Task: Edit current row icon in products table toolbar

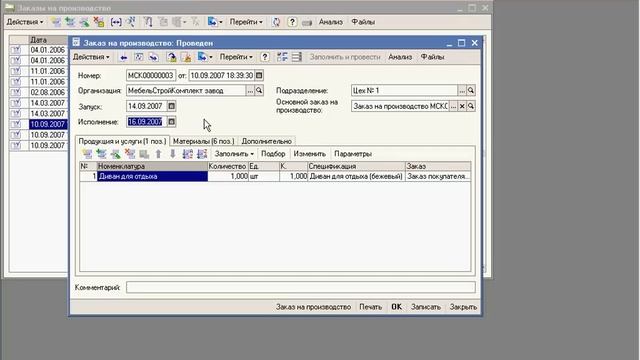Action: (116, 154)
